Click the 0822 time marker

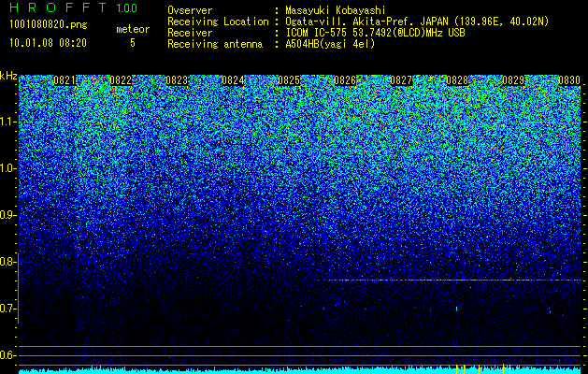click(121, 80)
